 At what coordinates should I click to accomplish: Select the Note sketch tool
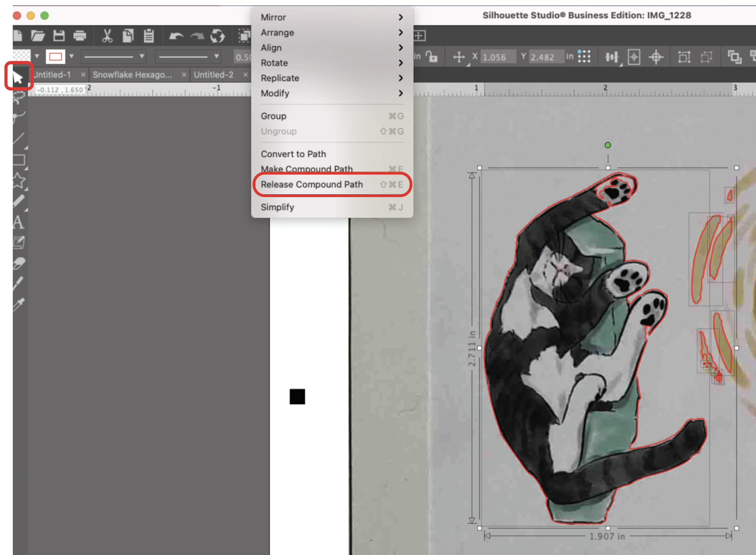coord(19,242)
